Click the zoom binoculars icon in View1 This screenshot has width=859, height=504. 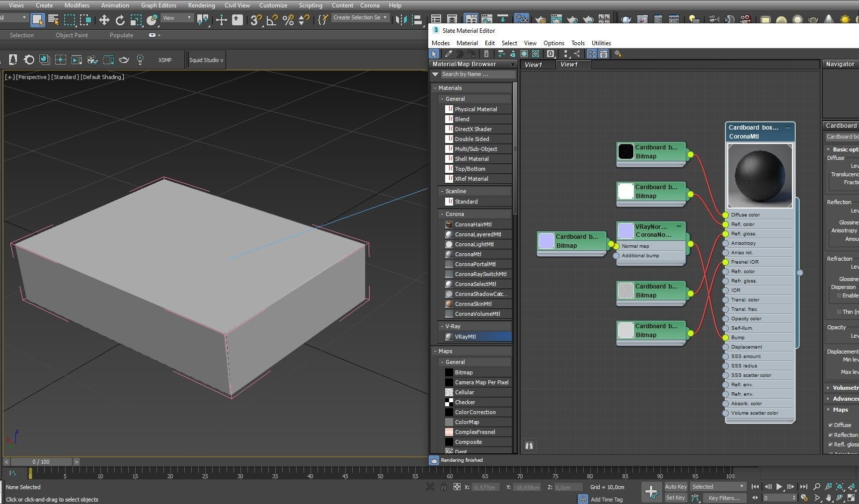tap(529, 445)
